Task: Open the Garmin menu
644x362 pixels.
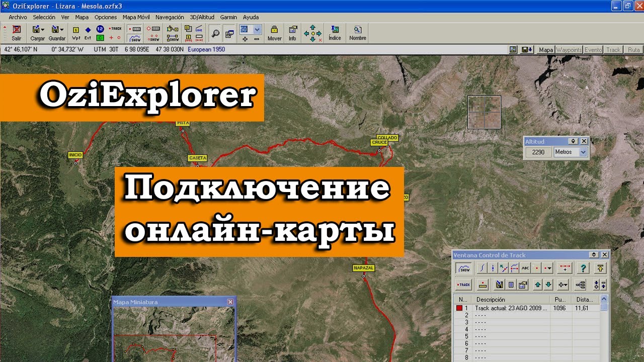Action: pos(228,17)
